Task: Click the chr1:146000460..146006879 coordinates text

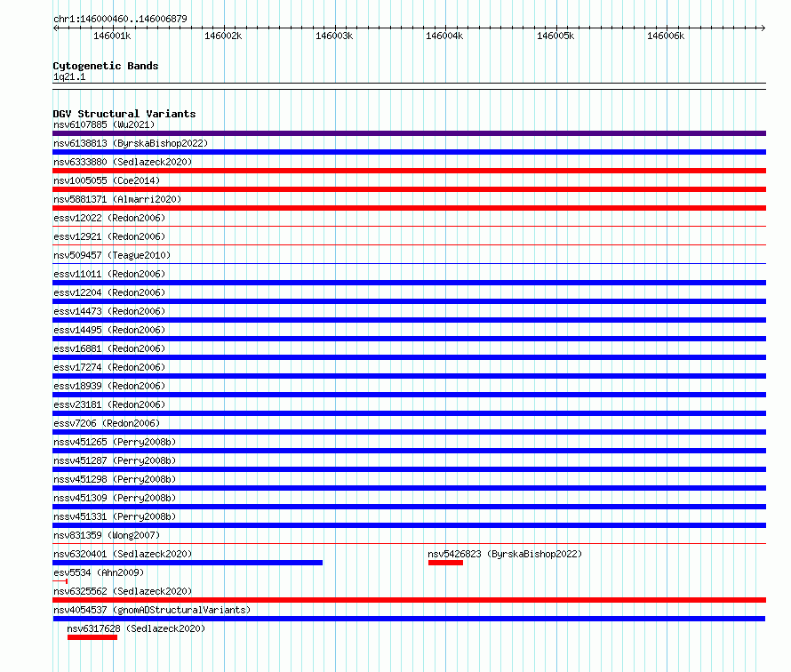Action: [120, 19]
